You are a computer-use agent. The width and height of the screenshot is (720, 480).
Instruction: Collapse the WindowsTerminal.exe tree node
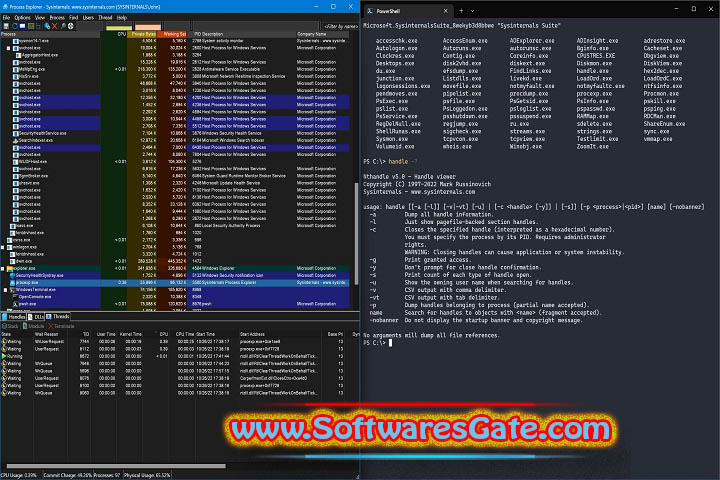[6, 290]
